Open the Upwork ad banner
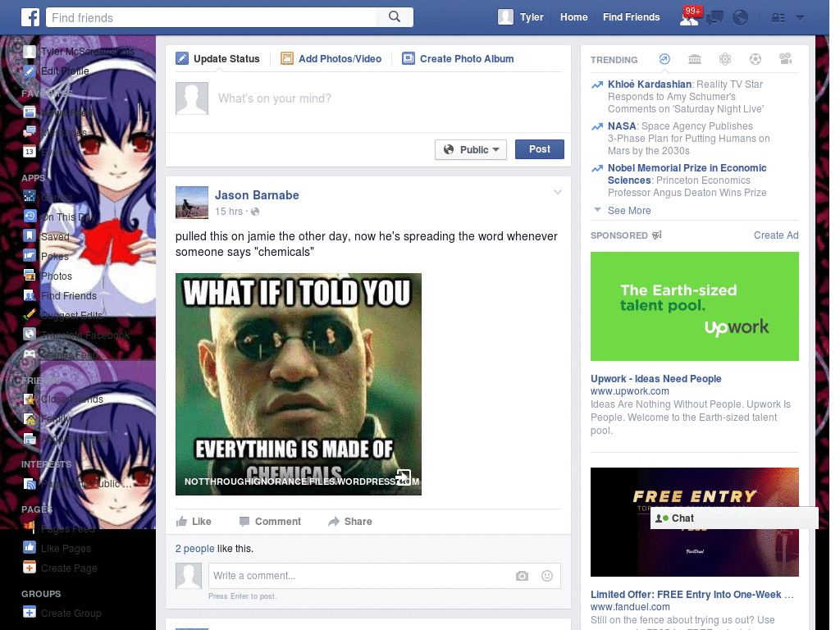Image resolution: width=840 pixels, height=630 pixels. click(694, 307)
